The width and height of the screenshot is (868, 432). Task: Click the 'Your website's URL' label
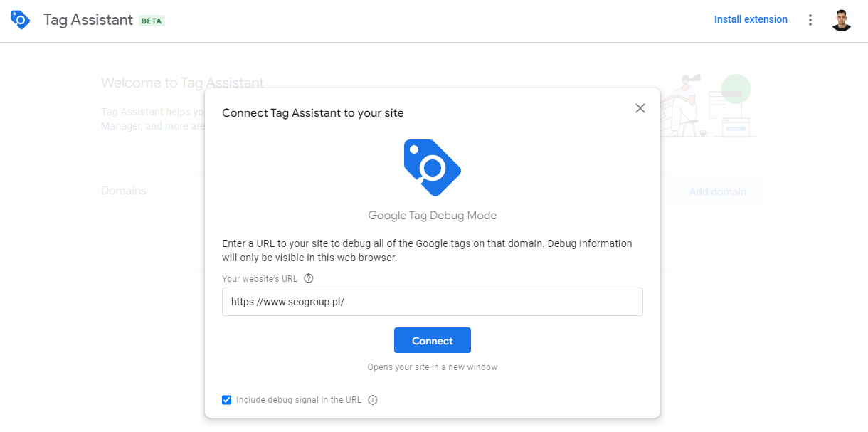coord(260,279)
